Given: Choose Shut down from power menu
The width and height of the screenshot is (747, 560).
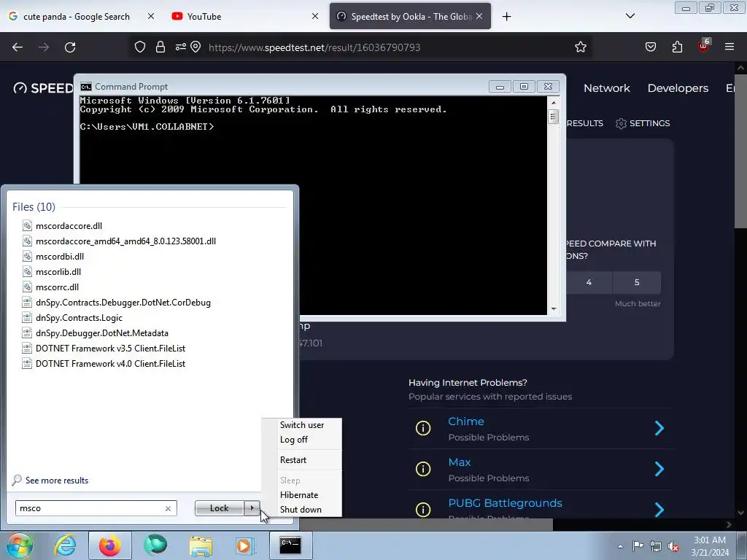Looking at the screenshot, I should coord(301,510).
